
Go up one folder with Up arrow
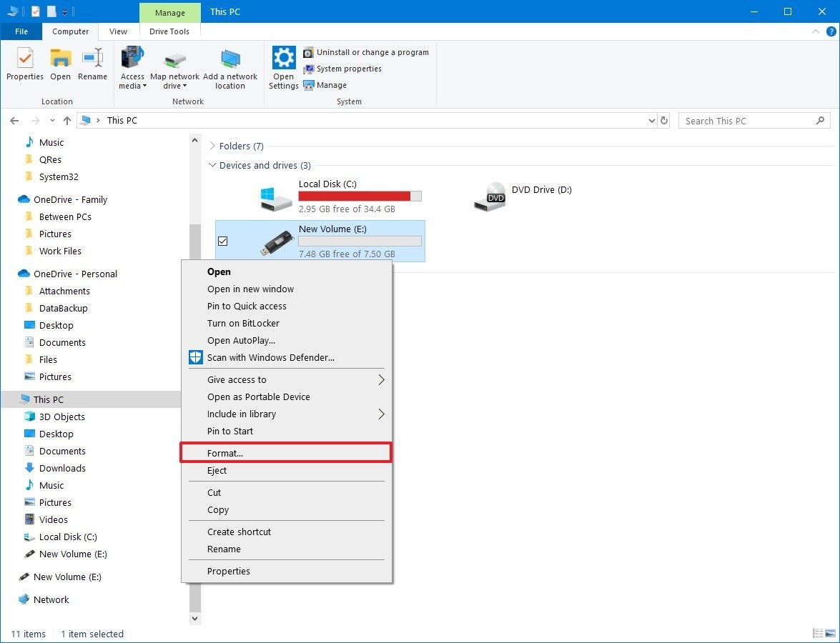[67, 121]
